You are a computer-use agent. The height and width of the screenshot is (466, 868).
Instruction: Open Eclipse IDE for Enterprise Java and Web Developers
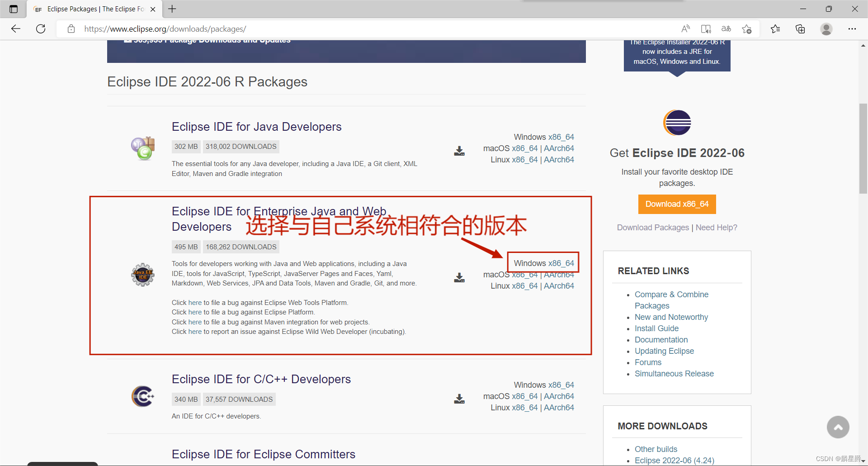coord(279,219)
